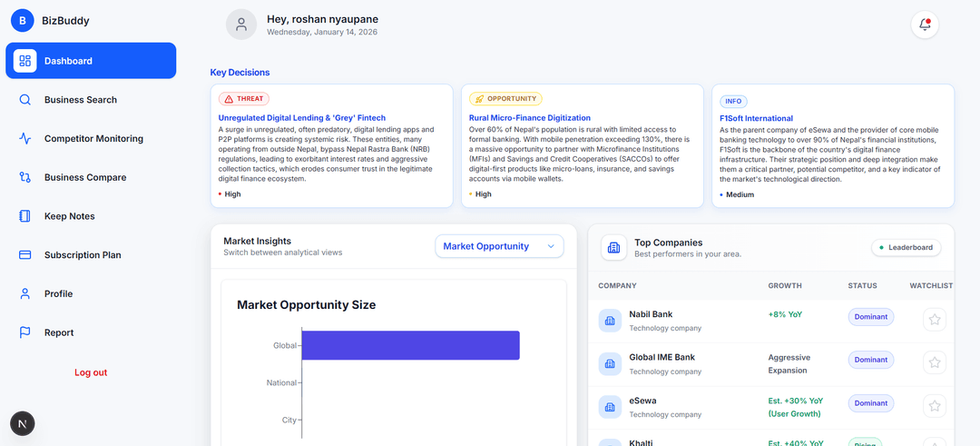Open the Market Opportunity dropdown

click(499, 246)
